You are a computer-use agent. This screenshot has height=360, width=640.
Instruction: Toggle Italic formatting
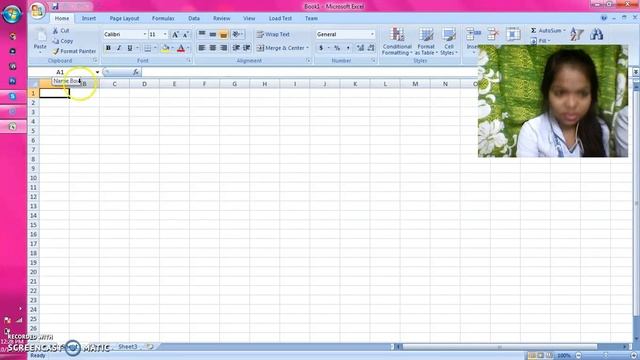click(119, 48)
